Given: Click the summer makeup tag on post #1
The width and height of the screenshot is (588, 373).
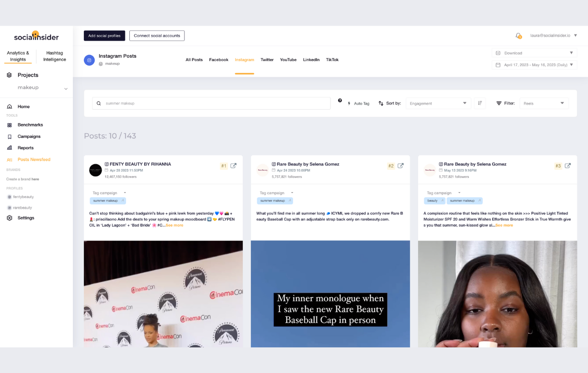Looking at the screenshot, I should [108, 200].
